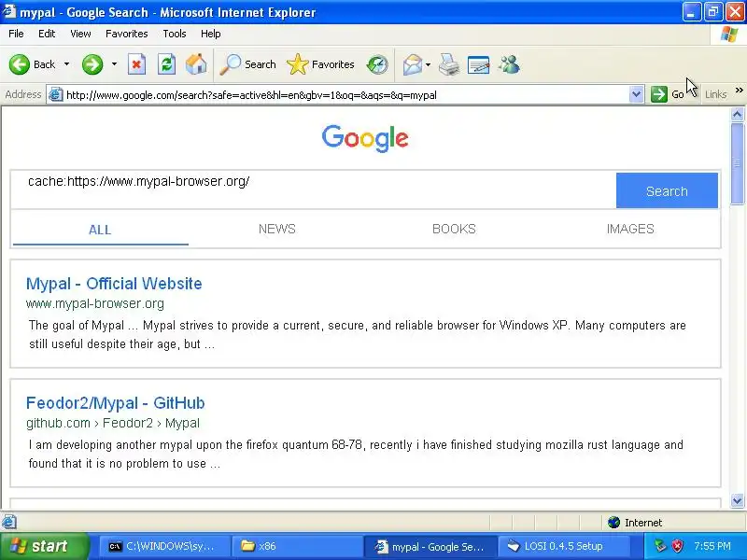Open the File menu
The height and width of the screenshot is (560, 747).
[x=16, y=34]
